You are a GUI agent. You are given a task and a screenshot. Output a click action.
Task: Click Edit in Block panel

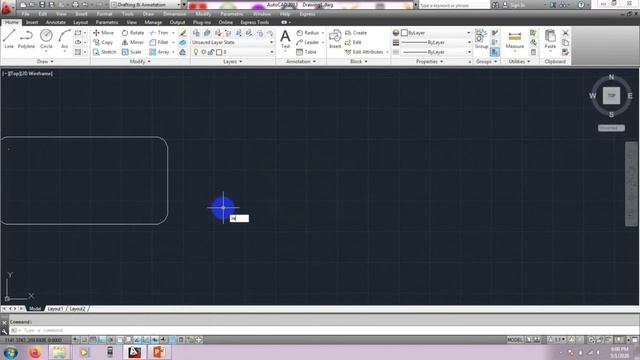[x=353, y=42]
